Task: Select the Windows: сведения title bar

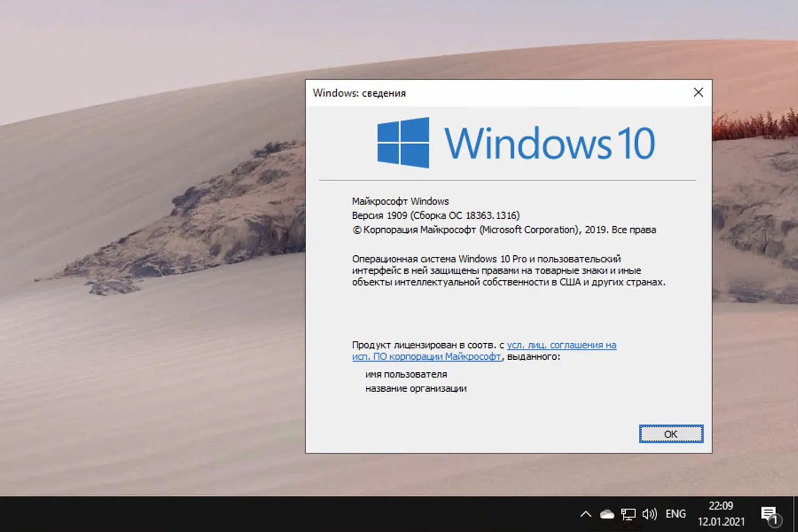Action: click(x=359, y=93)
